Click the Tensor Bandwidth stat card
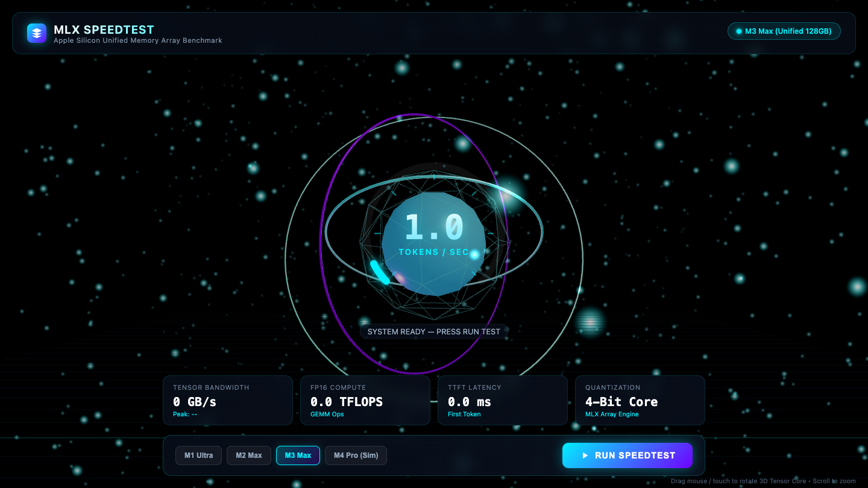 [228, 401]
